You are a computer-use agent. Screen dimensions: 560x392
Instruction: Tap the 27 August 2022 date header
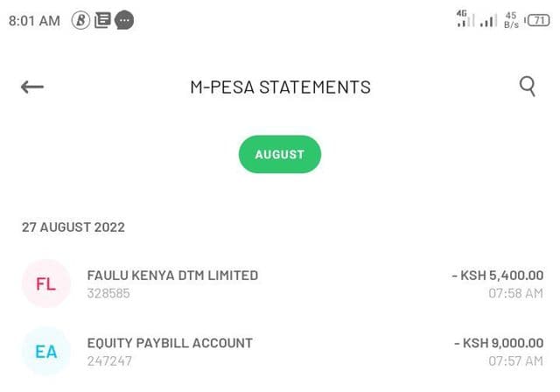[73, 227]
